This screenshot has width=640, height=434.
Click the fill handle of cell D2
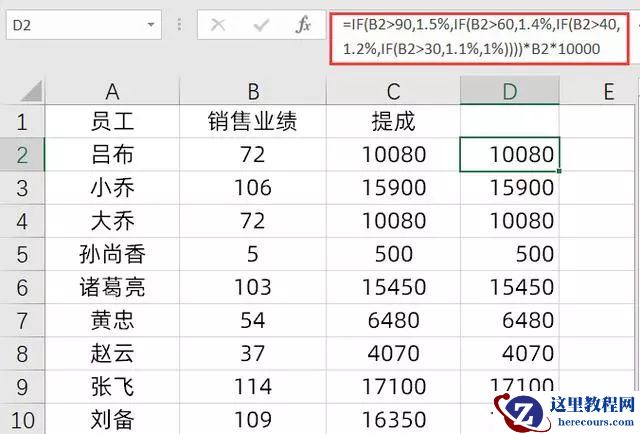tap(559, 171)
